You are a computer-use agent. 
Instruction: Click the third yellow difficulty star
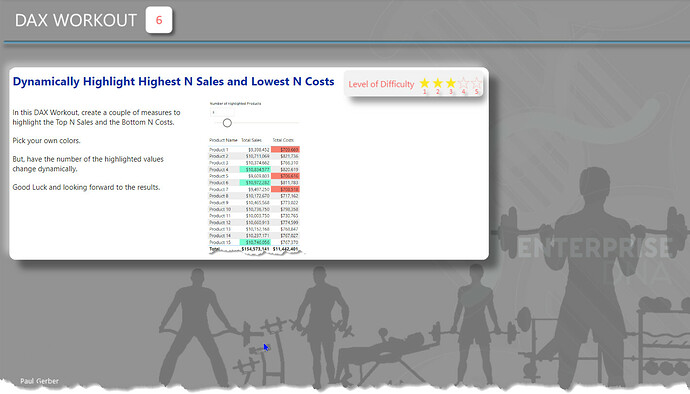coord(451,83)
